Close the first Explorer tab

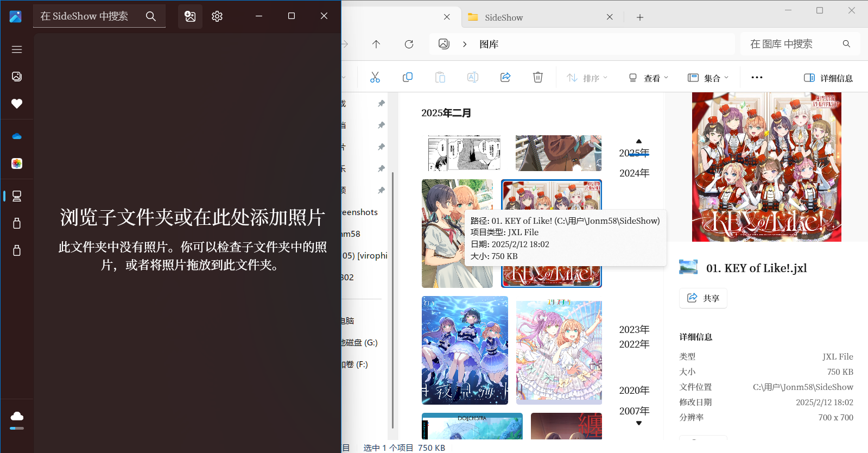tap(447, 17)
